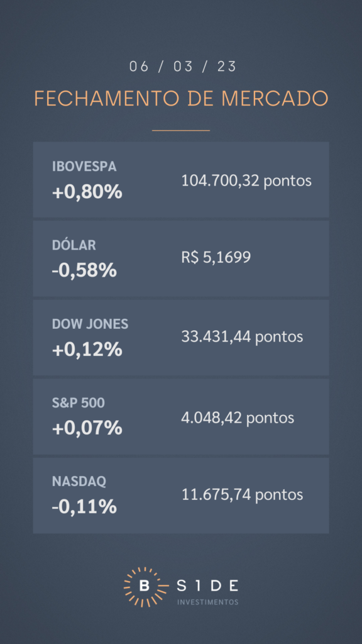Click the DÓLAR label

[74, 245]
